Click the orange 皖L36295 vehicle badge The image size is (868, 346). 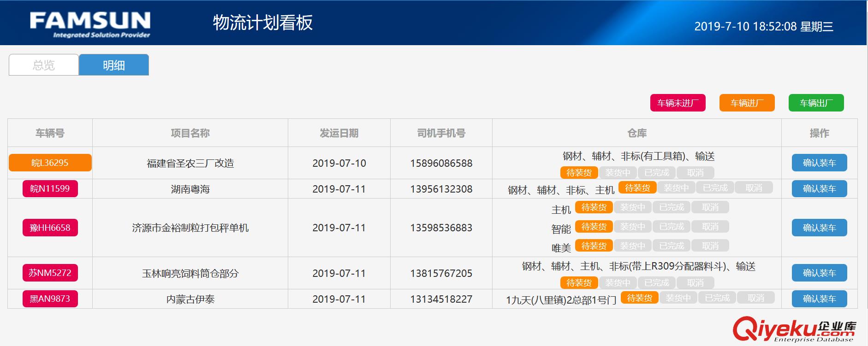[50, 163]
